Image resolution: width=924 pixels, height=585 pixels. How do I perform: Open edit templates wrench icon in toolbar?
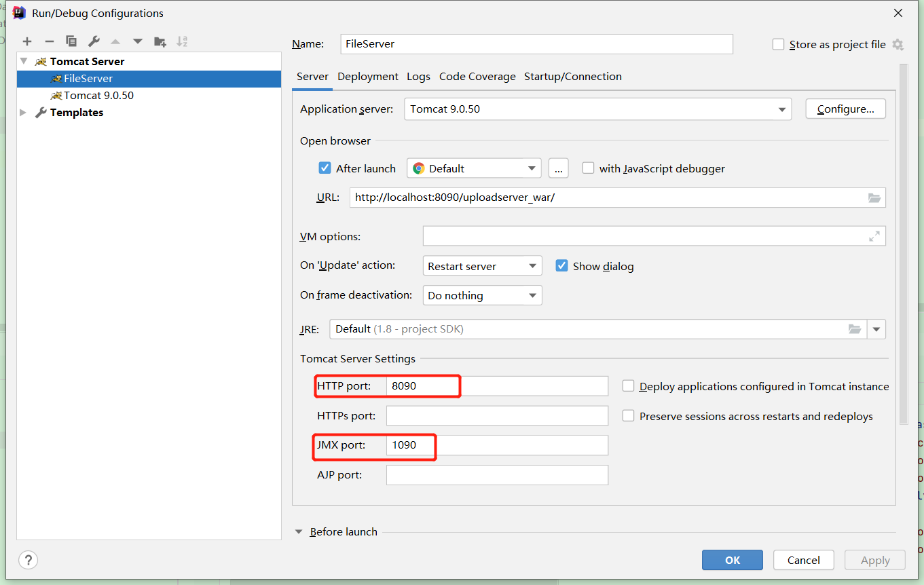pyautogui.click(x=94, y=41)
